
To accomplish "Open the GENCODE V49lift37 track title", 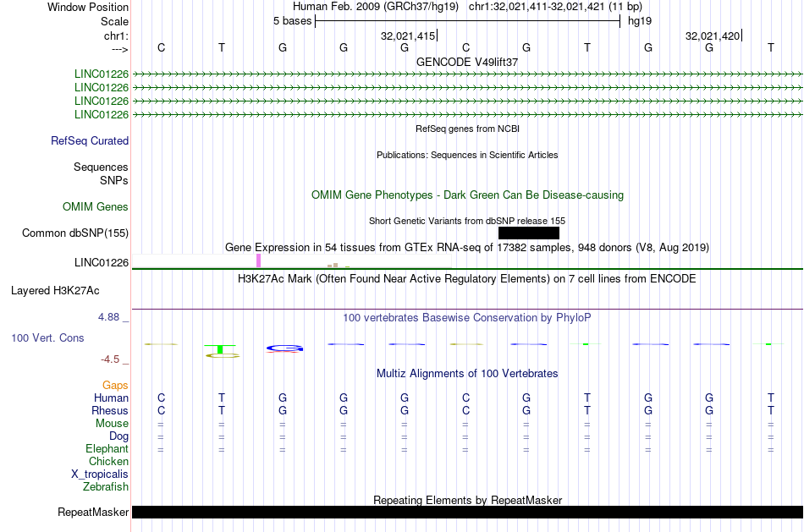I will (x=467, y=62).
